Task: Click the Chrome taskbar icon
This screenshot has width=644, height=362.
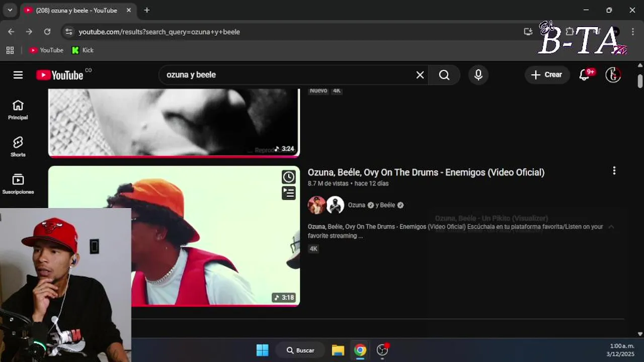Action: click(x=360, y=350)
